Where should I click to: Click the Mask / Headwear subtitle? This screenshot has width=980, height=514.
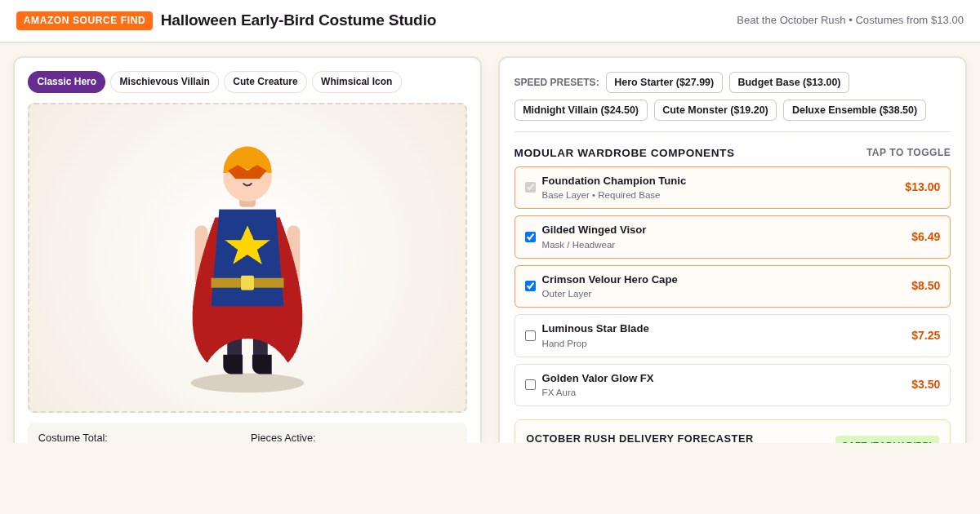click(x=578, y=245)
